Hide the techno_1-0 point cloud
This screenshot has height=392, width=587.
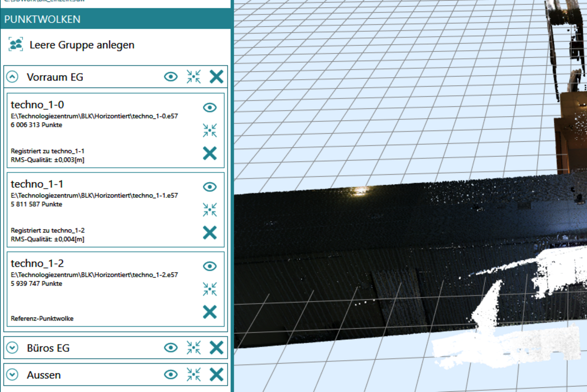coord(209,107)
